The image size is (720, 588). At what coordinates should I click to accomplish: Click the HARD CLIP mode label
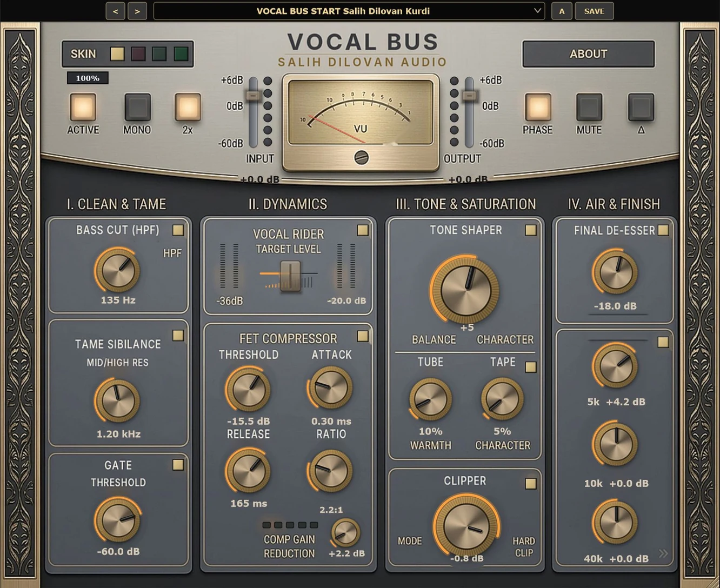[524, 547]
